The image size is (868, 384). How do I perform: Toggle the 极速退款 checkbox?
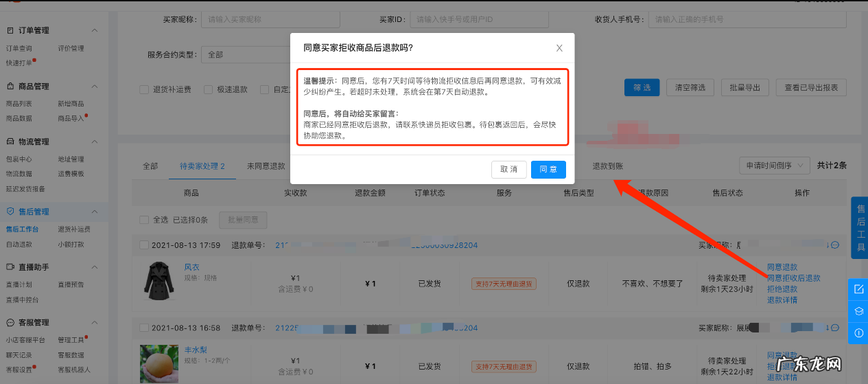coord(208,89)
